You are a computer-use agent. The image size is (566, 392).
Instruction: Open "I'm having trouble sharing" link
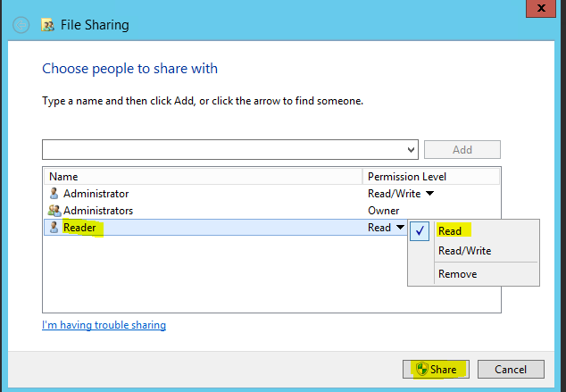[x=104, y=325]
